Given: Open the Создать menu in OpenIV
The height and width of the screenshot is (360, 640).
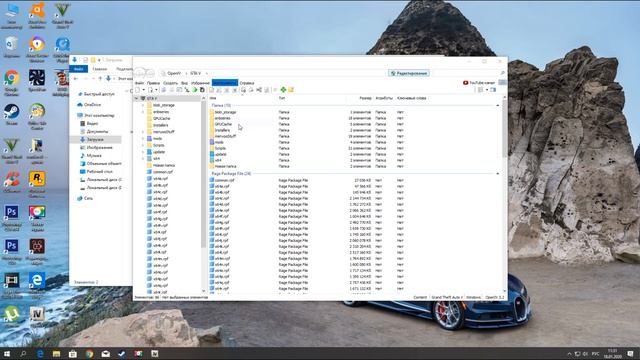Looking at the screenshot, I should click(x=170, y=83).
